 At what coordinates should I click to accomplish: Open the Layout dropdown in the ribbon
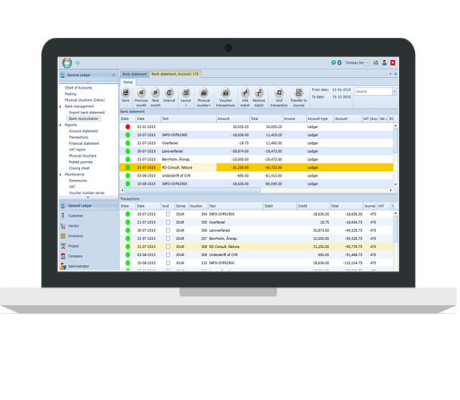point(186,97)
